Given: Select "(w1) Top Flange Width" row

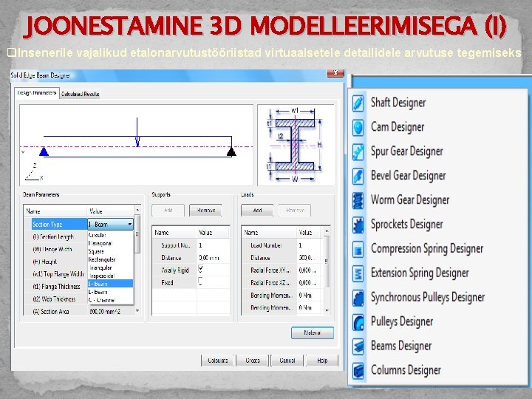Looking at the screenshot, I should coord(56,274).
